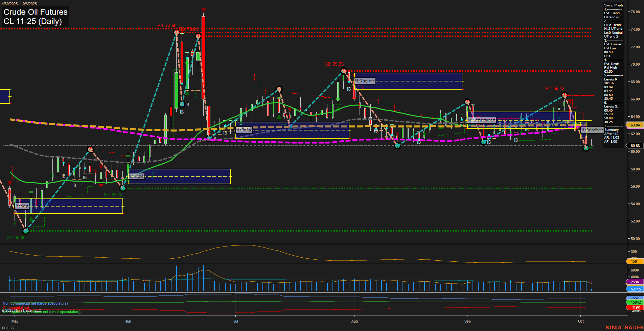Image resolution: width=644 pixels, height=331 pixels.
Task: Toggle the Non-commercial net large speculators legend
Action: coord(35,303)
